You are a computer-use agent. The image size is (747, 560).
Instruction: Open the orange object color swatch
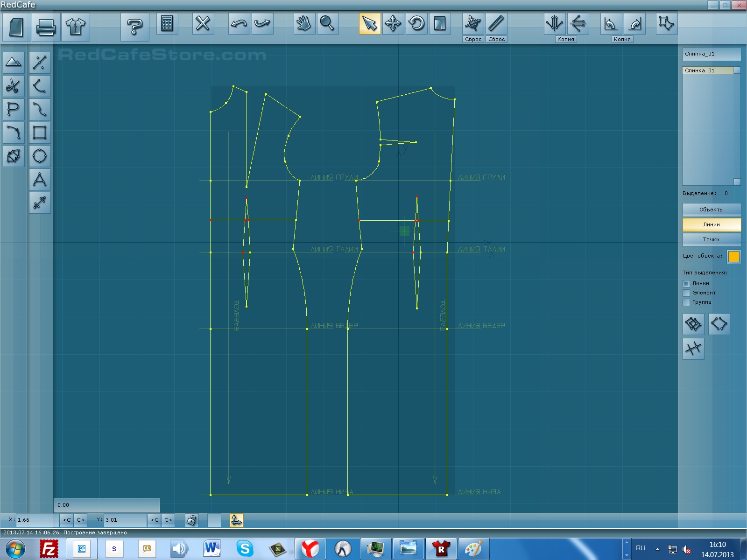733,256
